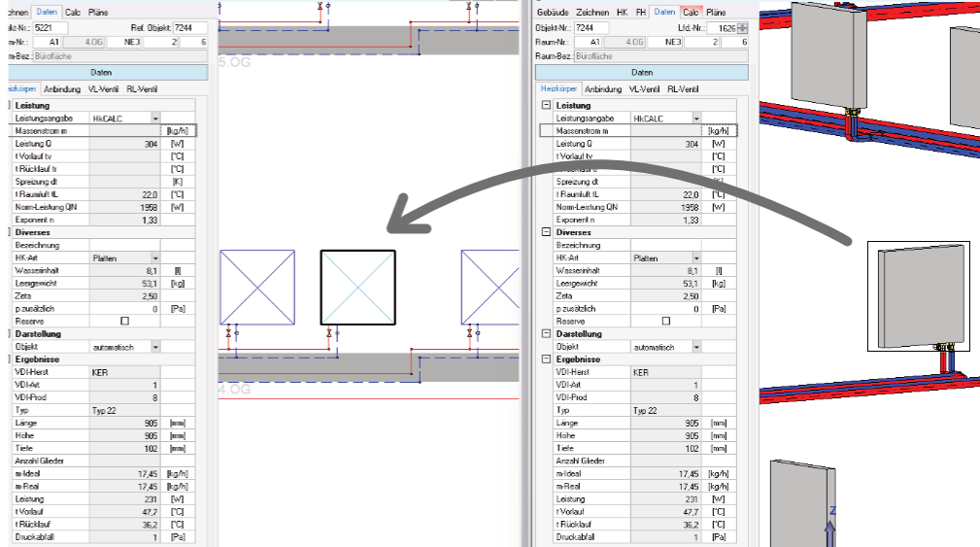Switch to the Calc tab in the right panel
The width and height of the screenshot is (980, 547).
692,12
